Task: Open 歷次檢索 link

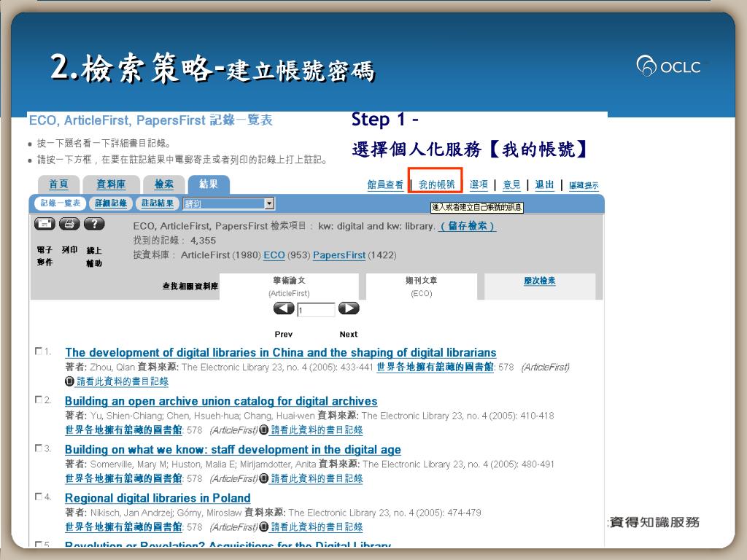Action: (540, 281)
